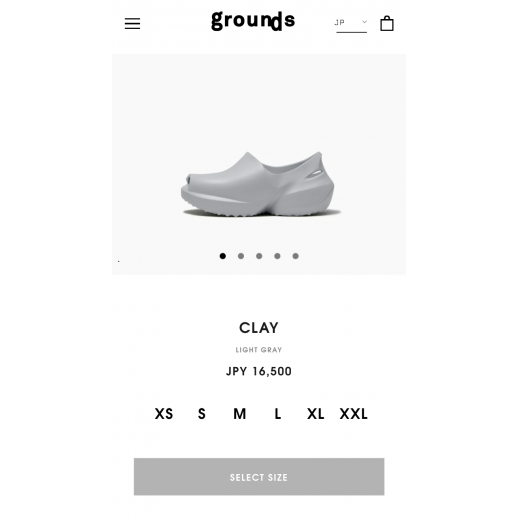The image size is (520, 520).
Task: Click the SELECT SIZE button
Action: [259, 477]
